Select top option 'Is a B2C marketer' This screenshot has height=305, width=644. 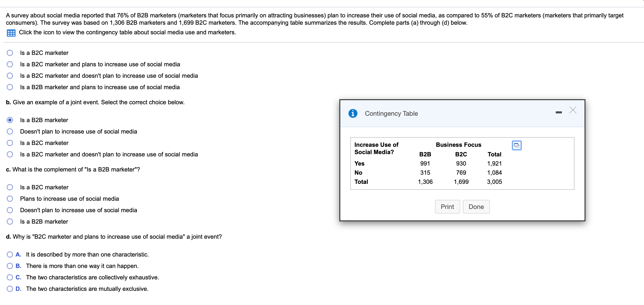click(x=10, y=53)
